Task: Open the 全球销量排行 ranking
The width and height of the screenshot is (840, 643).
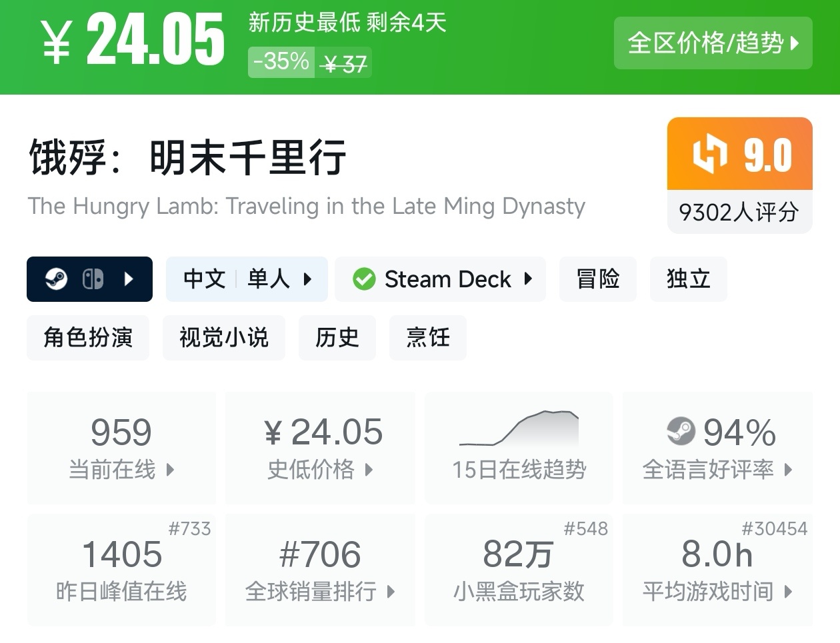Action: [x=320, y=570]
